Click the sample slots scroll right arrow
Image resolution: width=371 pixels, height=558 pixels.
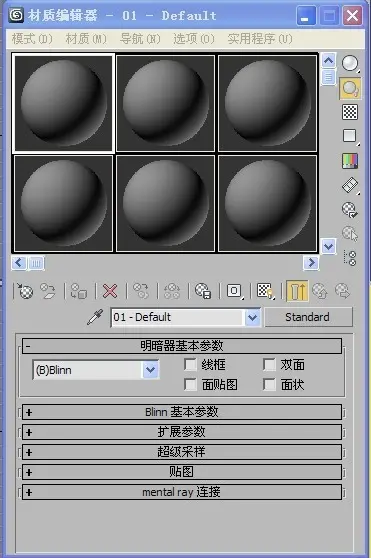311,263
